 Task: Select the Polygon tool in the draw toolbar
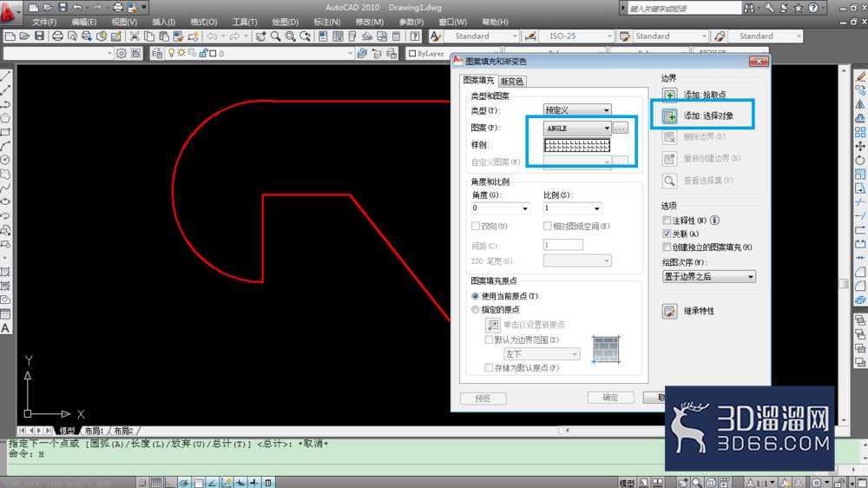click(5, 118)
